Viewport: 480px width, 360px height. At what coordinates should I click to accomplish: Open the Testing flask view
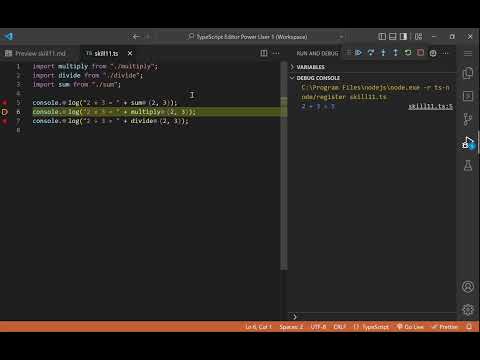(468, 165)
